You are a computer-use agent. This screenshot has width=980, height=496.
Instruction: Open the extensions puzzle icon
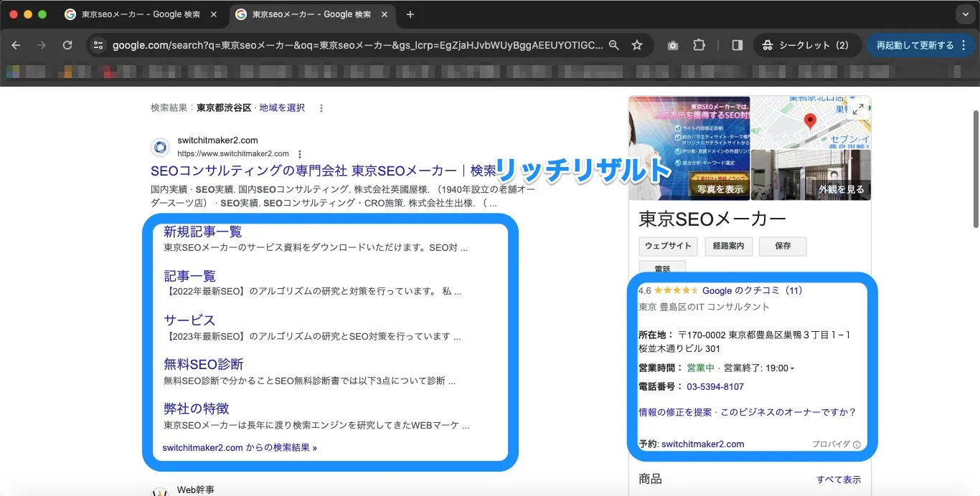tap(699, 45)
